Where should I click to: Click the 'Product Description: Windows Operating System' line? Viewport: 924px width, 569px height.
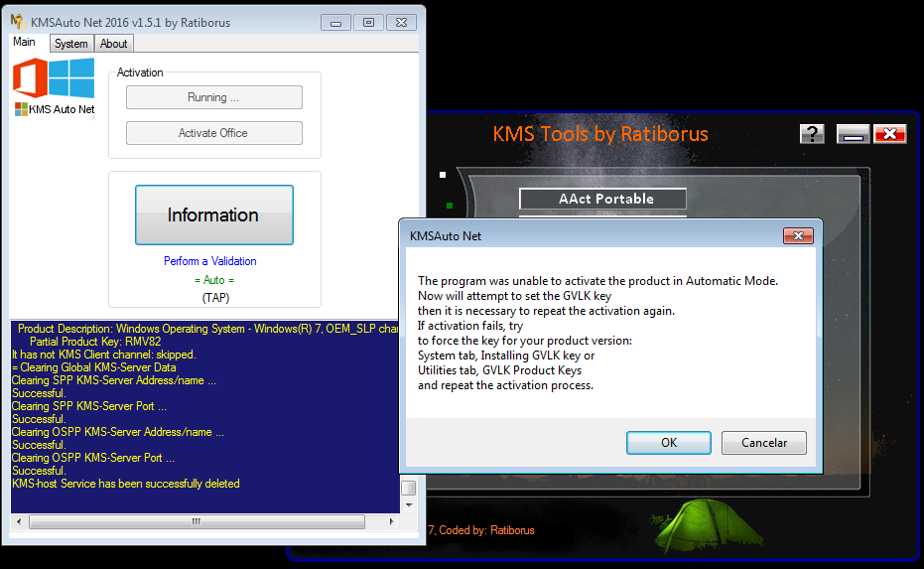pos(208,329)
